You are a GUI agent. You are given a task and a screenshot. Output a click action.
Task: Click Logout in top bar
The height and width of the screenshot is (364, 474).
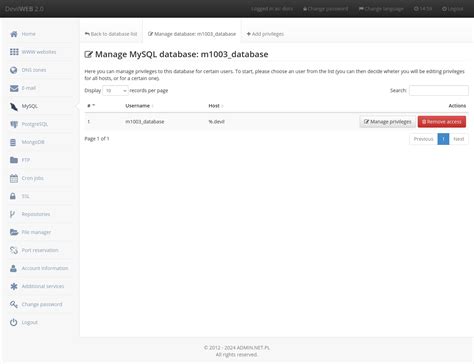coord(452,9)
